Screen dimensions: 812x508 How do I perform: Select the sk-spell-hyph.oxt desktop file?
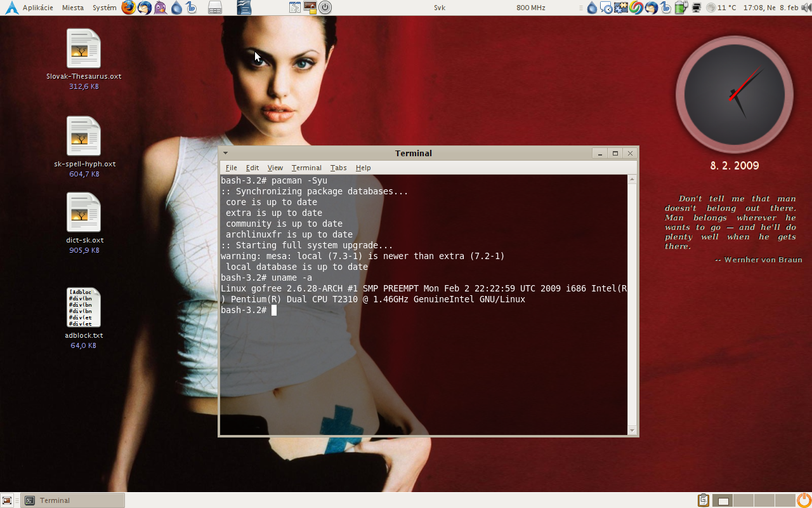(84, 147)
